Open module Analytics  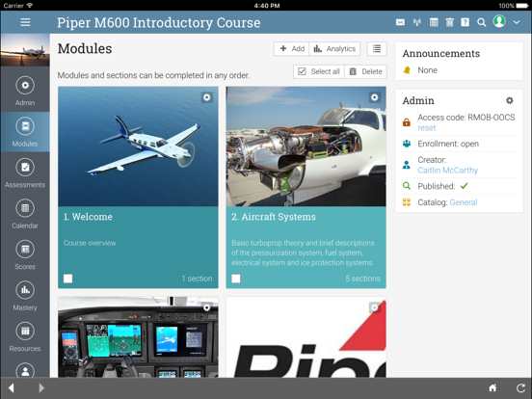(334, 49)
